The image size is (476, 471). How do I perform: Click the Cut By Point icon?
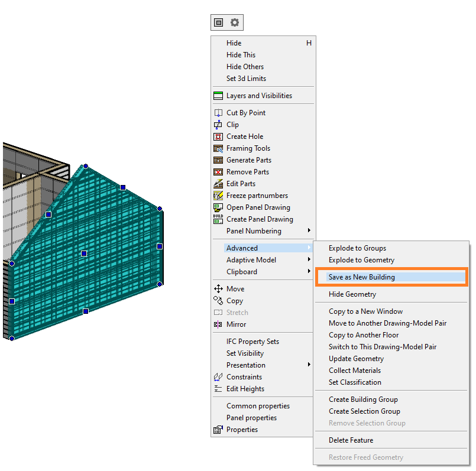click(x=218, y=113)
